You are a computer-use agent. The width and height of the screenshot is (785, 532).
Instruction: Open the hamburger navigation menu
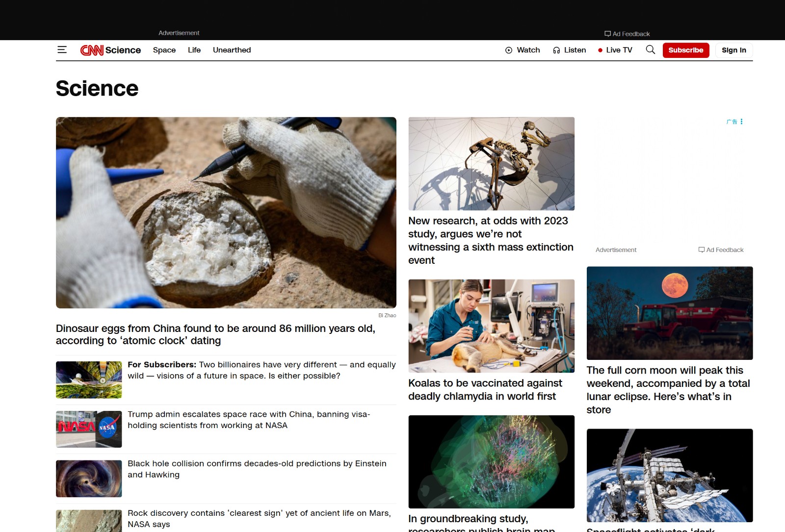62,50
